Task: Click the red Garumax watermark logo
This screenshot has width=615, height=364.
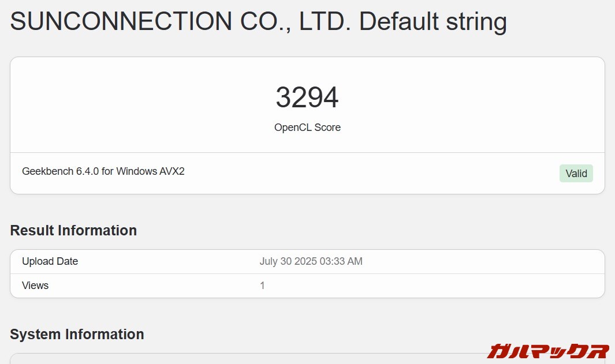Action: (547, 350)
